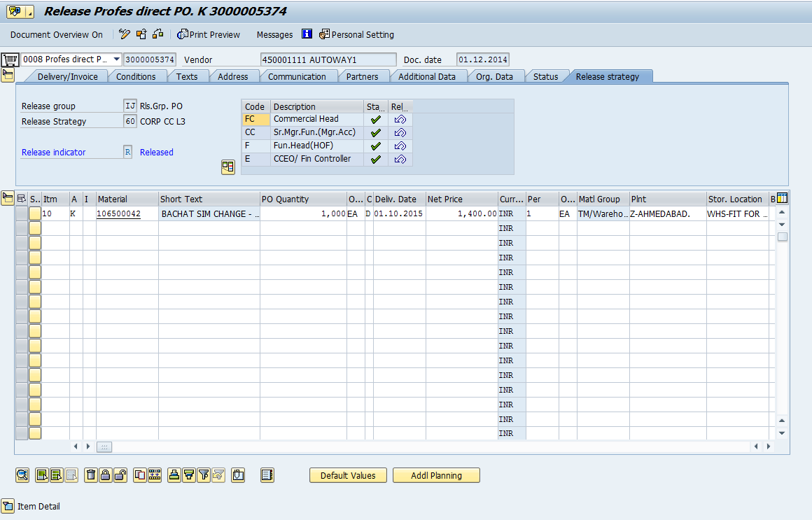Switch to the Conditions tab
Viewport: 812px width, 520px height.
click(137, 76)
